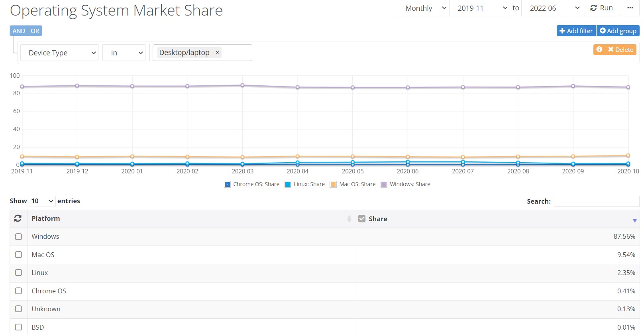
Task: Click the Windows: Share legend color swatch
Action: pyautogui.click(x=384, y=184)
